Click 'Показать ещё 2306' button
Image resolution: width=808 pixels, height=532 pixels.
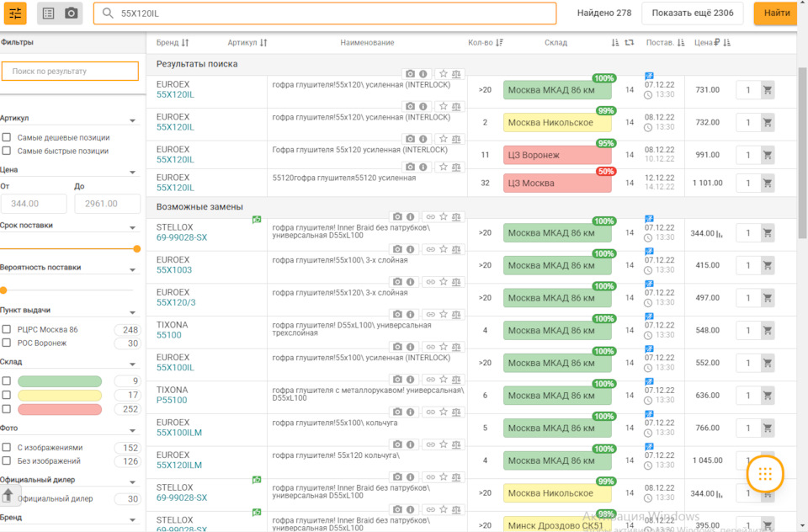pos(692,13)
